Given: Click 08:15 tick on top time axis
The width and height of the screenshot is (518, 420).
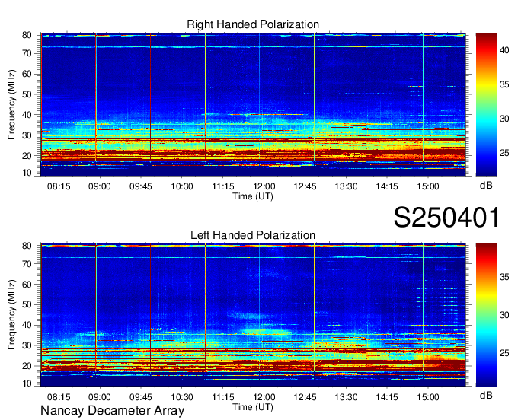Looking at the screenshot, I should point(59,186).
